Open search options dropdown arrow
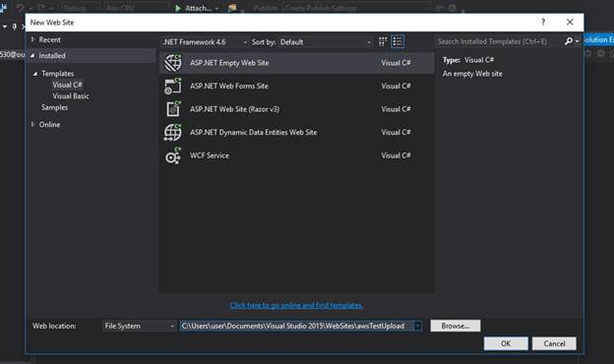Screen dimensions: 614x364 pyautogui.click(x=577, y=41)
